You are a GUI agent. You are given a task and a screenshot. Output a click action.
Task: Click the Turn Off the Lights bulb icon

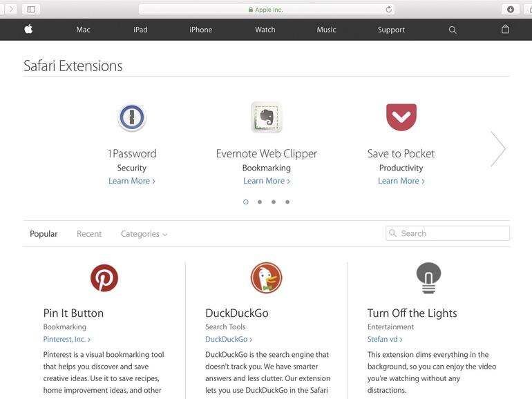(x=428, y=278)
